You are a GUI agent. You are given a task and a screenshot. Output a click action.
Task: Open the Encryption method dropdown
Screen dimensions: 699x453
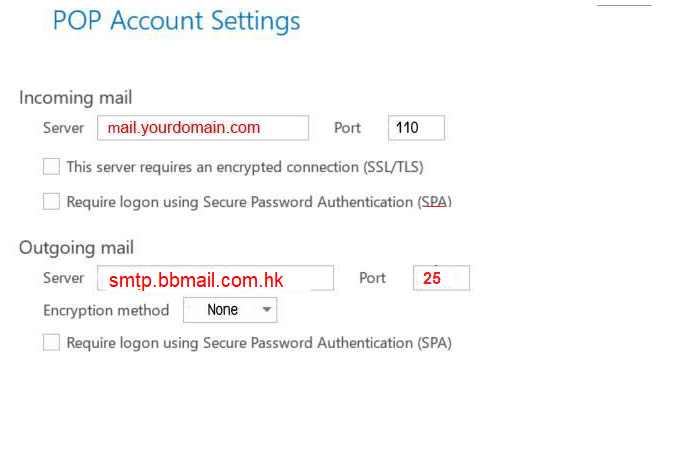(230, 310)
